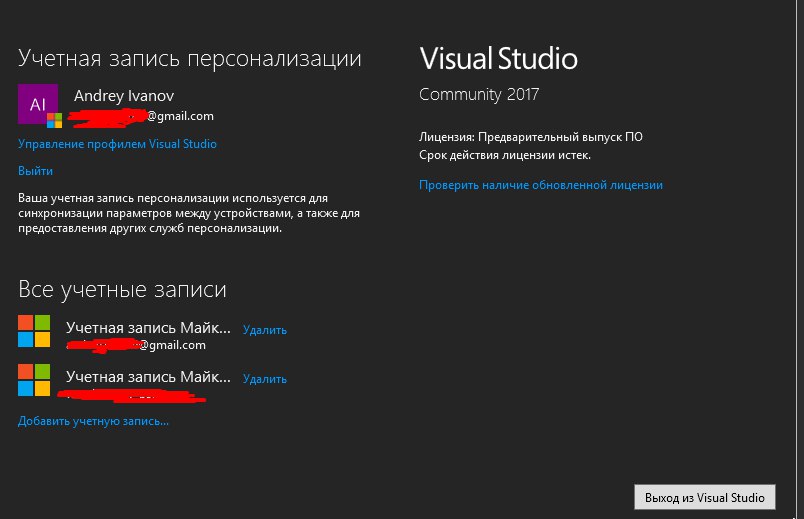Click Лицензия: Предварительный выпуск ПО text
The height and width of the screenshot is (519, 804).
(531, 137)
